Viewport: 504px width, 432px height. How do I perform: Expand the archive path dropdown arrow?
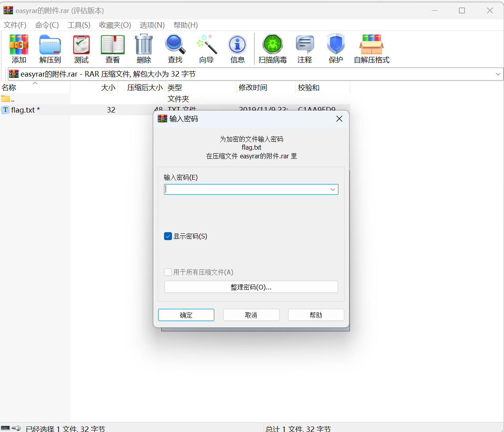(498, 74)
